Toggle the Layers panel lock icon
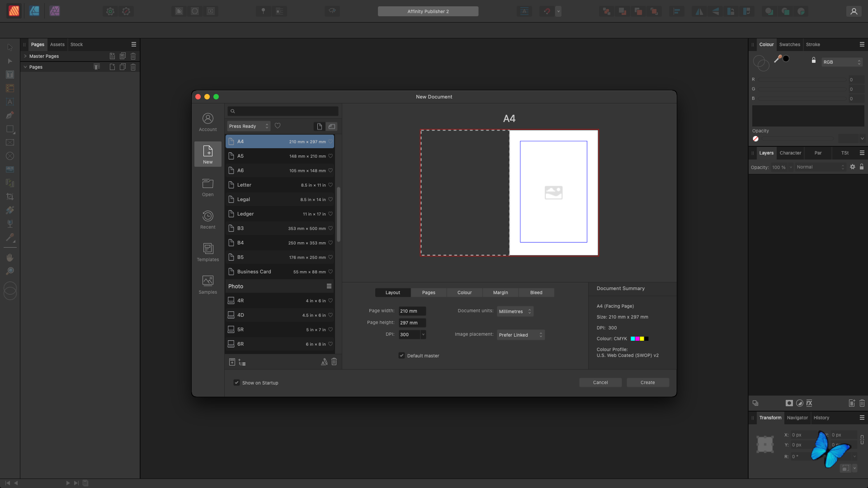 862,167
